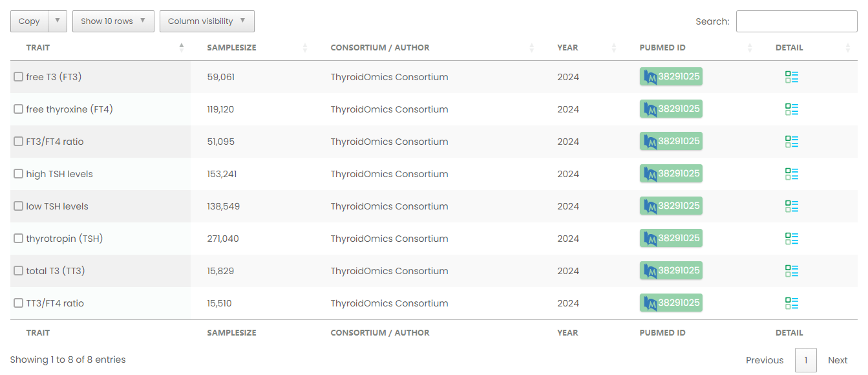868x375 pixels.
Task: Open PubMed badge in low TSH levels row
Action: pos(671,206)
